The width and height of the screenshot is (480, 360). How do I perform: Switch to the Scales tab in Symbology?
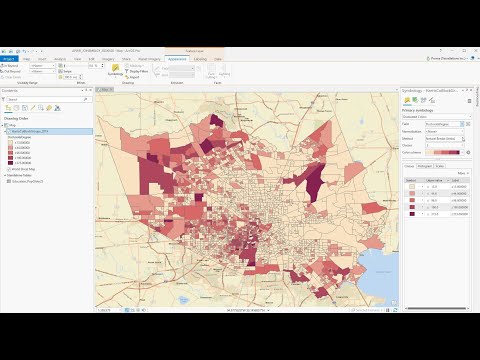pyautogui.click(x=439, y=166)
